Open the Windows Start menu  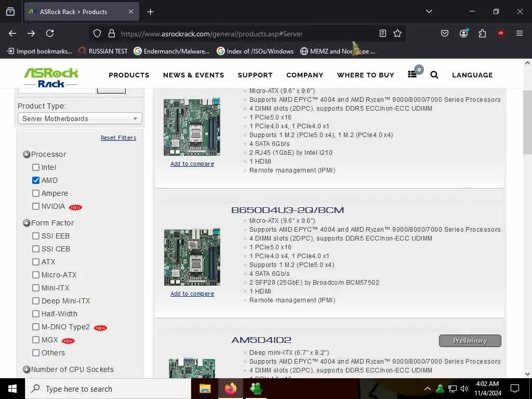point(12,389)
